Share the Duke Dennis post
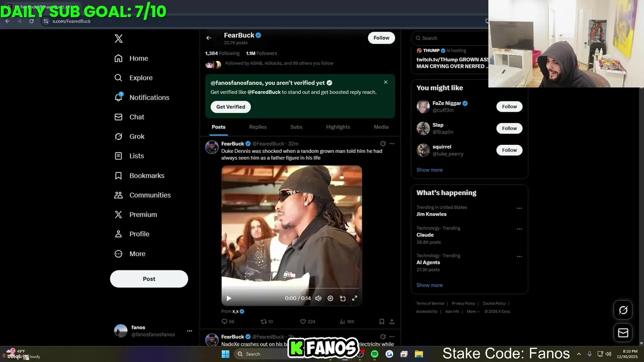The image size is (644, 362). click(x=392, y=322)
